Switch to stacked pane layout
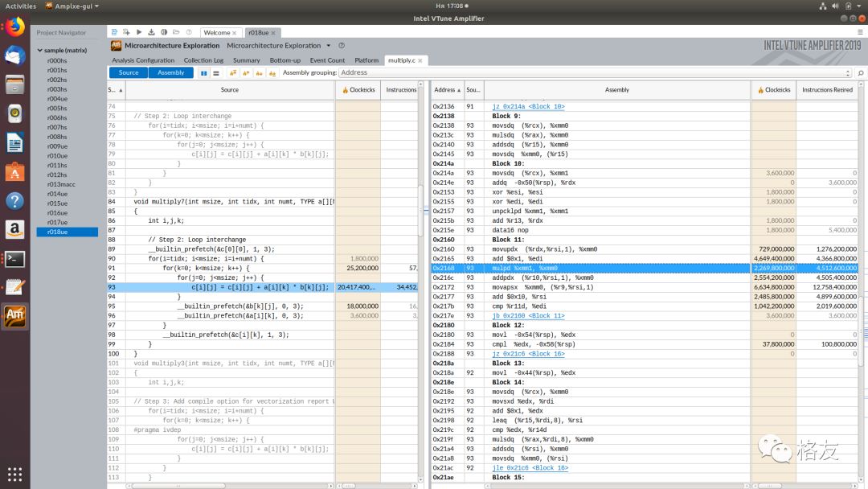The image size is (868, 489). coord(216,73)
